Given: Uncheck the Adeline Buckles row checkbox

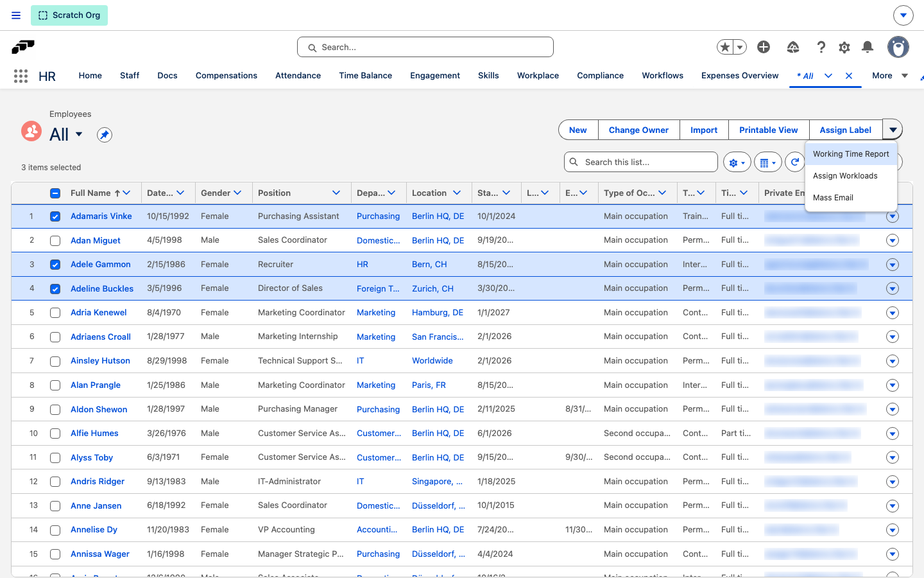Looking at the screenshot, I should (55, 289).
